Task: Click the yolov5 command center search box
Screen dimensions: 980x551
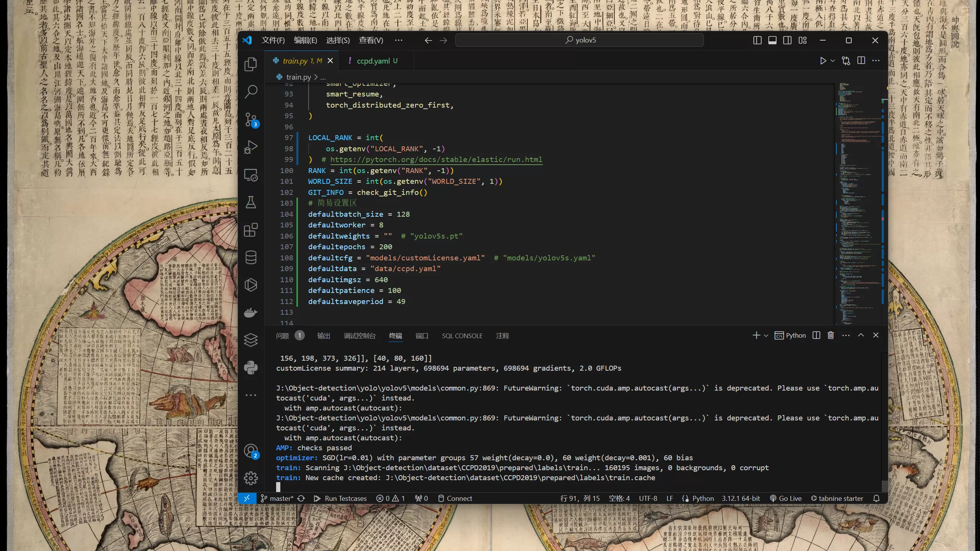Action: 579,40
